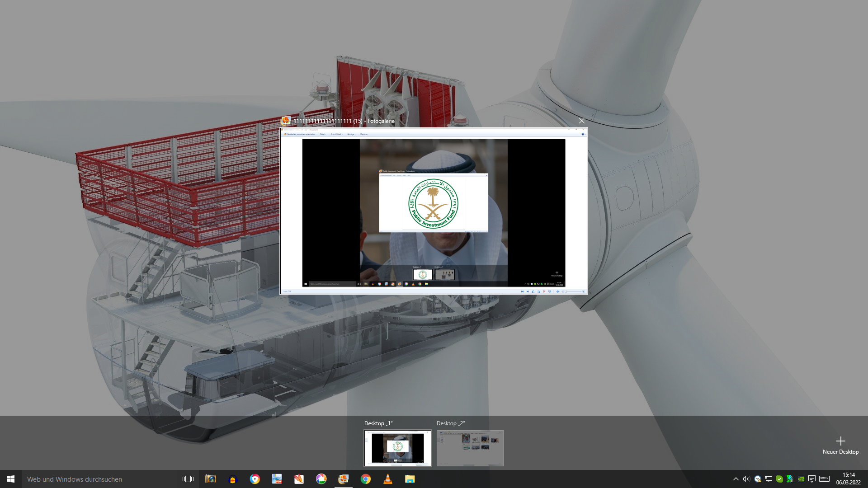Launch Audacity from the taskbar
This screenshot has height=488, width=868.
[233, 479]
